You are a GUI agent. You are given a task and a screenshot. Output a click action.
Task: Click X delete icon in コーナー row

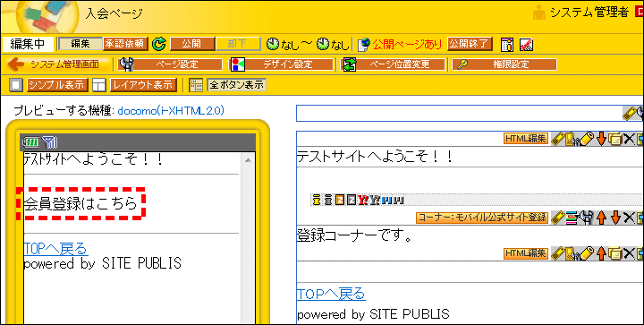[629, 218]
